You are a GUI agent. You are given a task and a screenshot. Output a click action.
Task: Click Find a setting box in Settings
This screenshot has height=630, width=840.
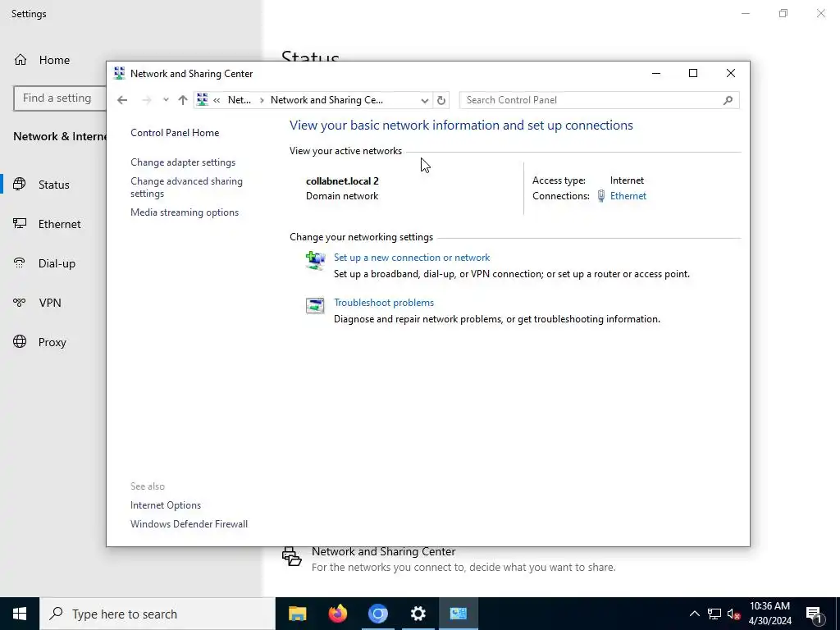(59, 98)
